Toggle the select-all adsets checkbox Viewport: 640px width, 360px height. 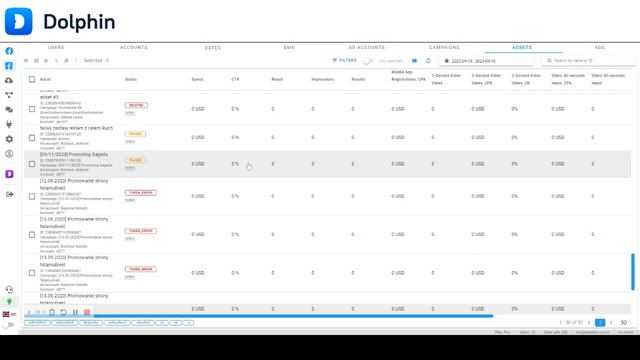(x=32, y=79)
